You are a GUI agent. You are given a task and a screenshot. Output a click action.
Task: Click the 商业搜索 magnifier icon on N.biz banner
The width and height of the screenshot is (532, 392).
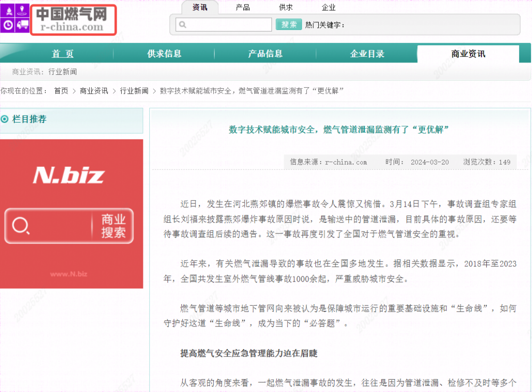(20, 226)
